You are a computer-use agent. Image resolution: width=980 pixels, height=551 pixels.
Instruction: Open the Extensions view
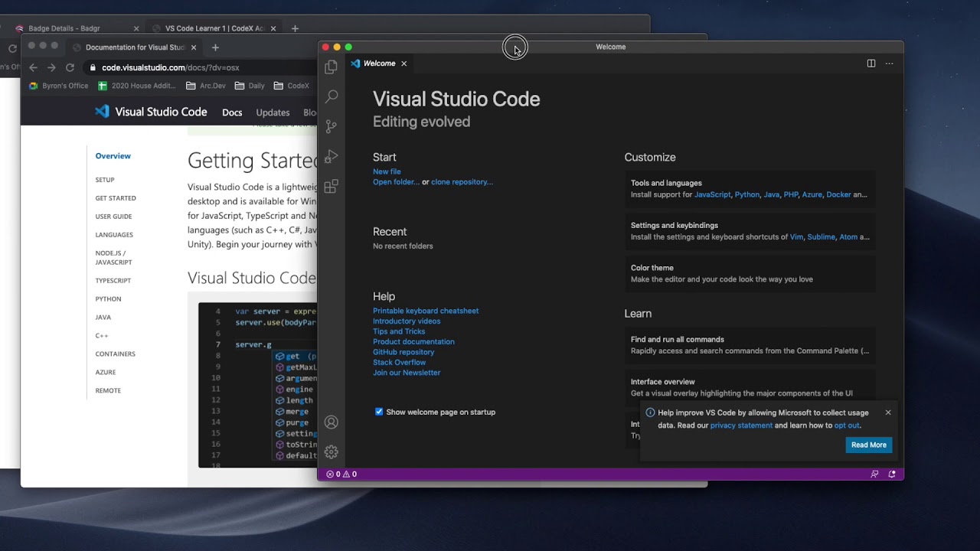(x=331, y=186)
